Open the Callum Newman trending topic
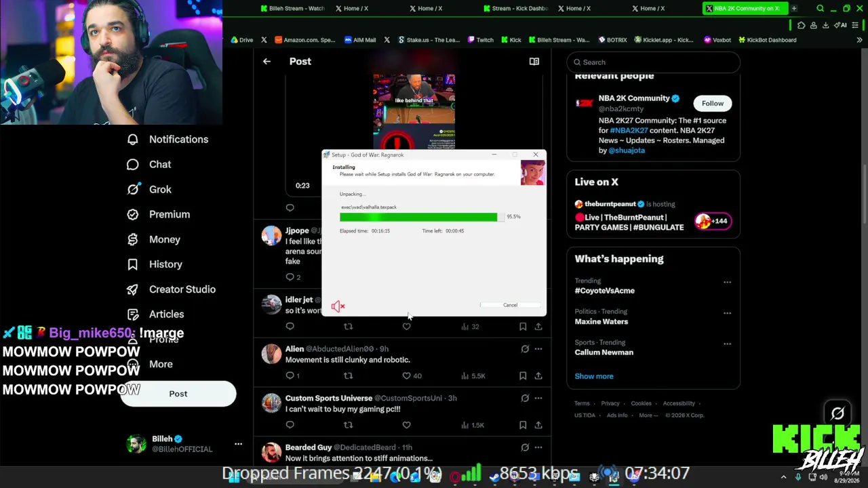This screenshot has height=488, width=868. coord(604,352)
